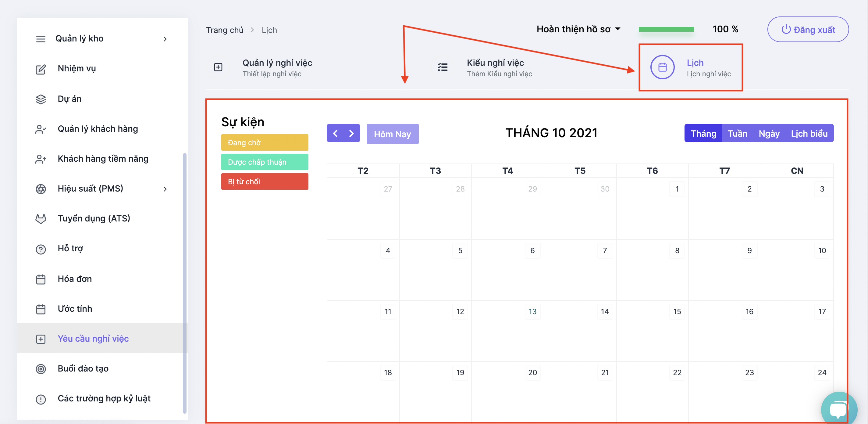This screenshot has width=868, height=424.
Task: Click the Quản lý kho hamburger icon
Action: tap(41, 39)
